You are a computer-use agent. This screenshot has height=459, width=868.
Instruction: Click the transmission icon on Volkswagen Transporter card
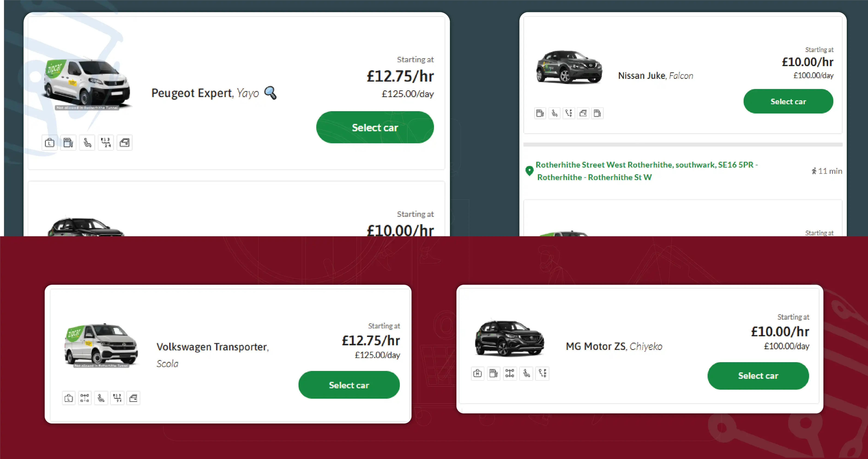117,398
